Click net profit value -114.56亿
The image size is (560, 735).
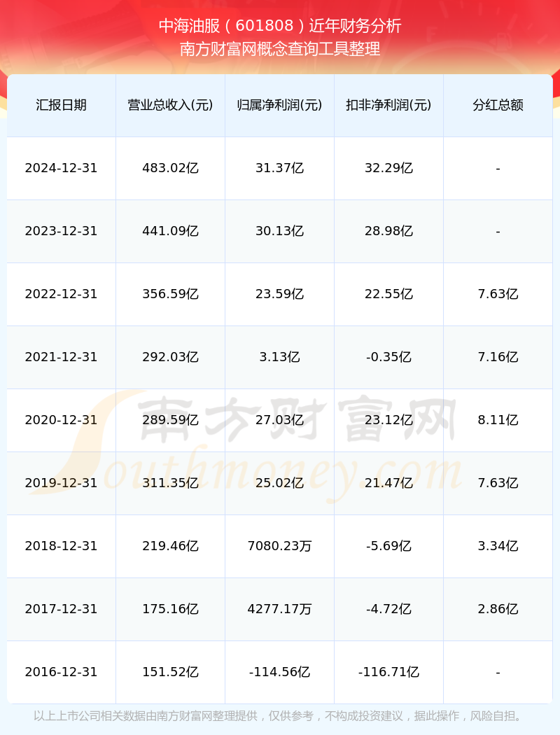pyautogui.click(x=280, y=672)
